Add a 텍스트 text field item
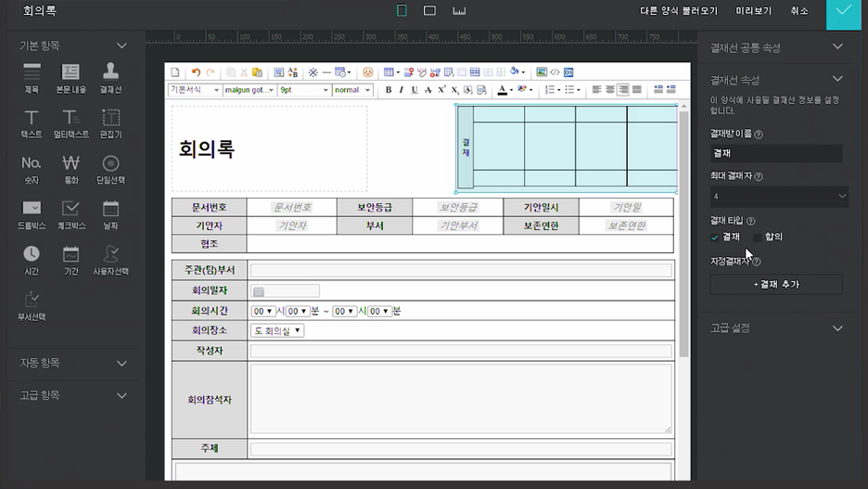Image resolution: width=868 pixels, height=489 pixels. coord(32,123)
